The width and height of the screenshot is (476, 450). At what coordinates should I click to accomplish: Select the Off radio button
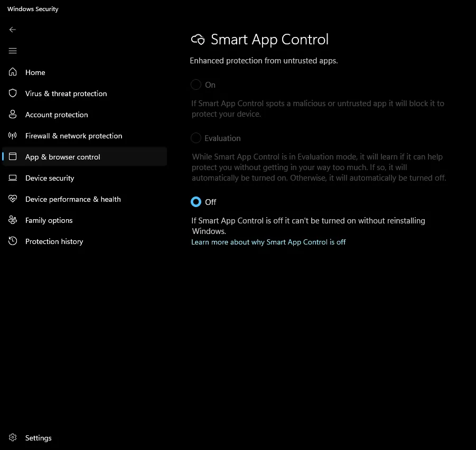(x=196, y=202)
